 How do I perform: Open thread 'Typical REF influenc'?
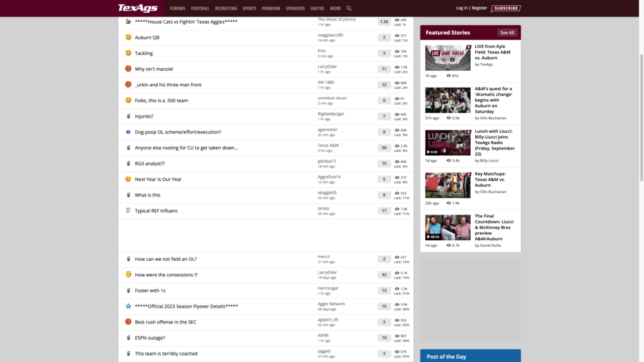click(156, 211)
